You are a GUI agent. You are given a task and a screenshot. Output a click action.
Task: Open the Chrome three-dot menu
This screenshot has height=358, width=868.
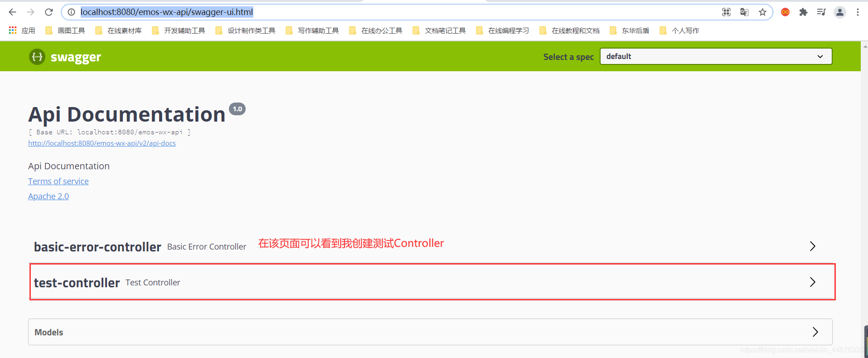click(x=858, y=12)
